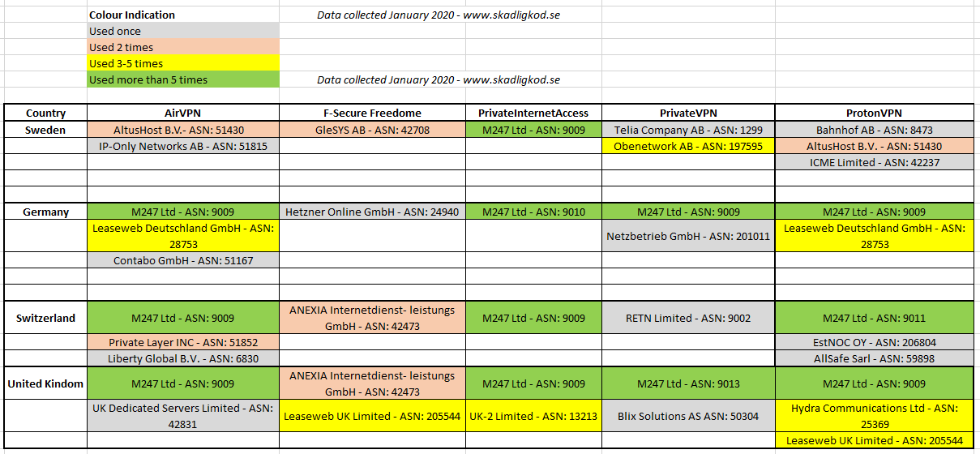Select 'Bahnhof AB - ASN: 8473' cell
This screenshot has height=454, width=980.
pos(874,130)
